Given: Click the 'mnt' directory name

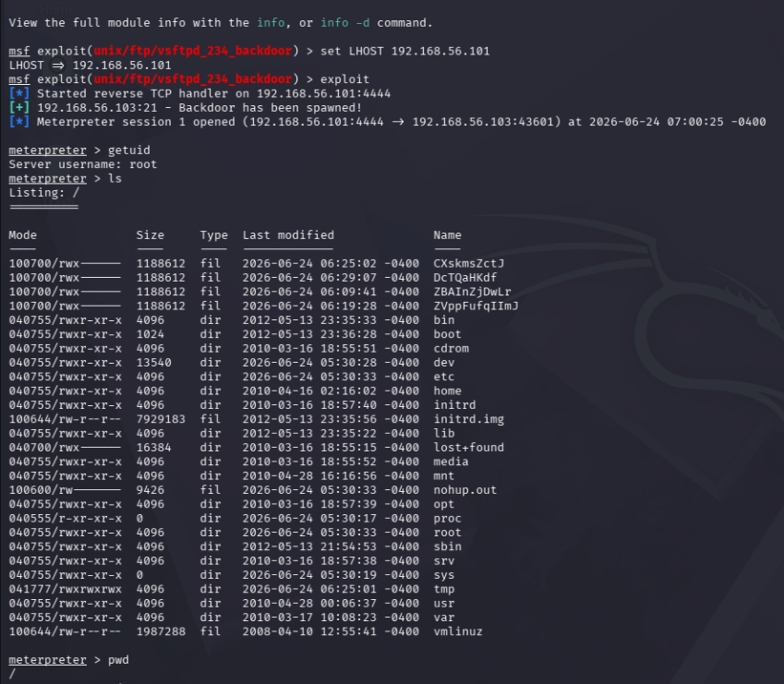Looking at the screenshot, I should [444, 476].
